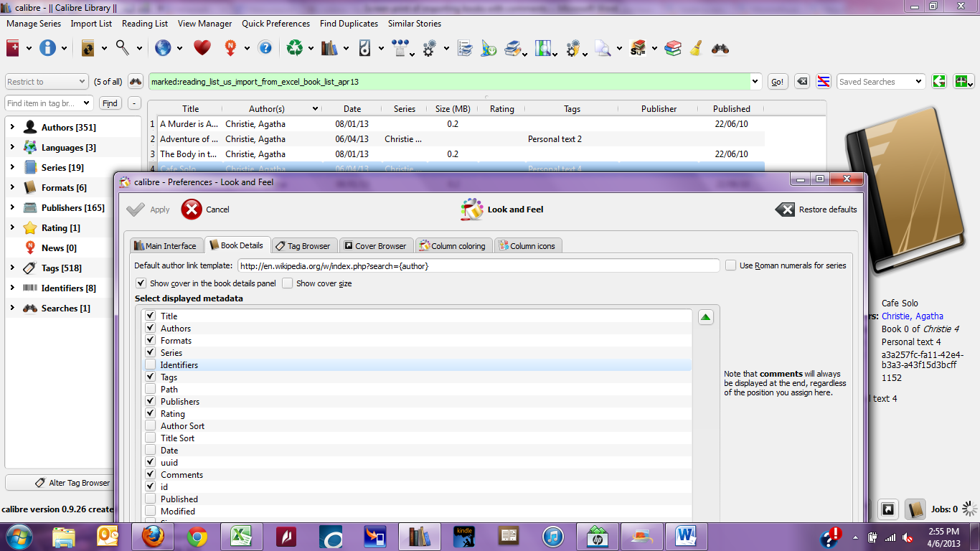Open the Import List menu
The height and width of the screenshot is (551, 980).
(x=91, y=24)
